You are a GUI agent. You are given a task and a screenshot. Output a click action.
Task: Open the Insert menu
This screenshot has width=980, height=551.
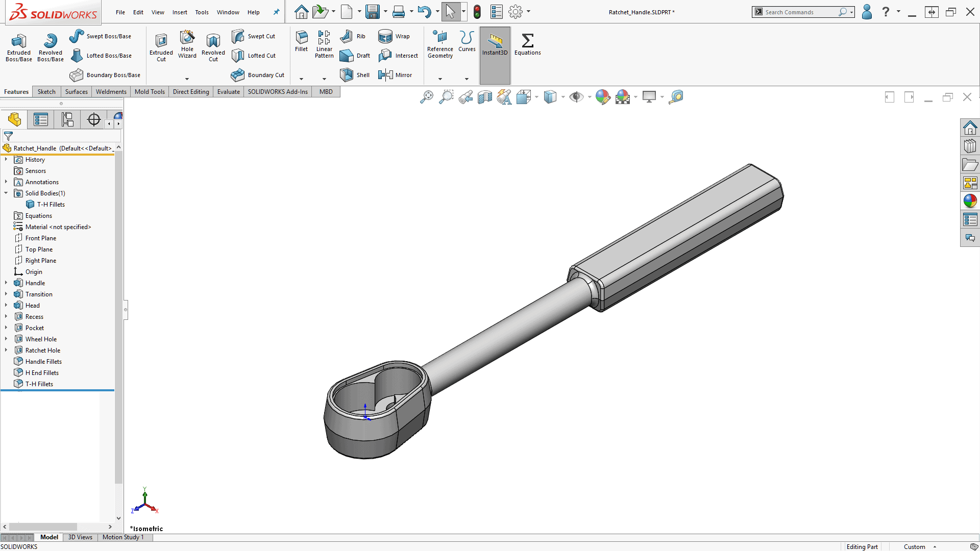[x=180, y=12]
